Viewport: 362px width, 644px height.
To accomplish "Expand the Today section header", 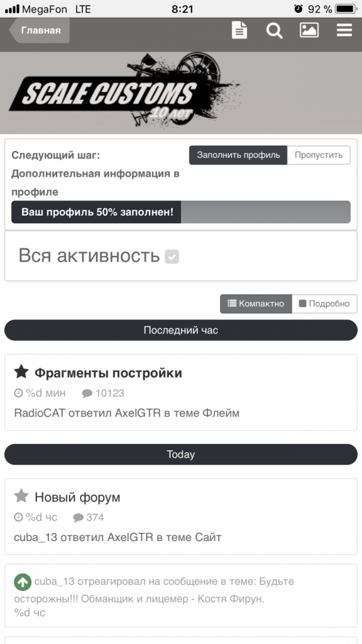I will 180,454.
